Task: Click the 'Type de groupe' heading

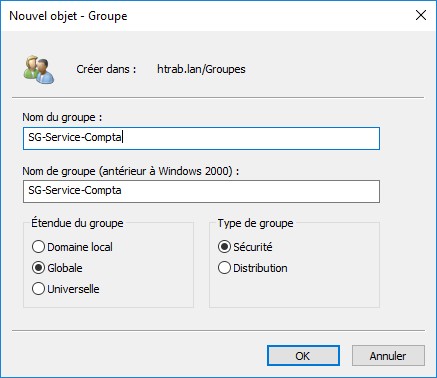Action: coord(255,223)
